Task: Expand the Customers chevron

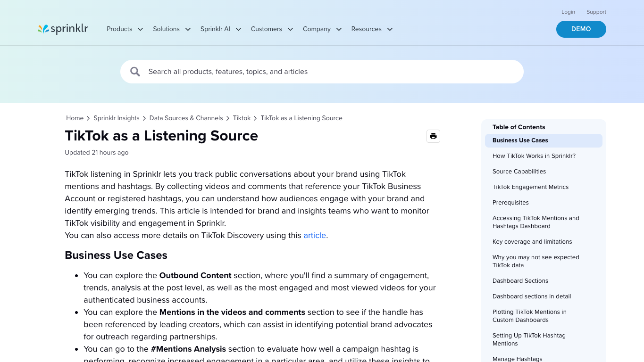Action: point(290,29)
